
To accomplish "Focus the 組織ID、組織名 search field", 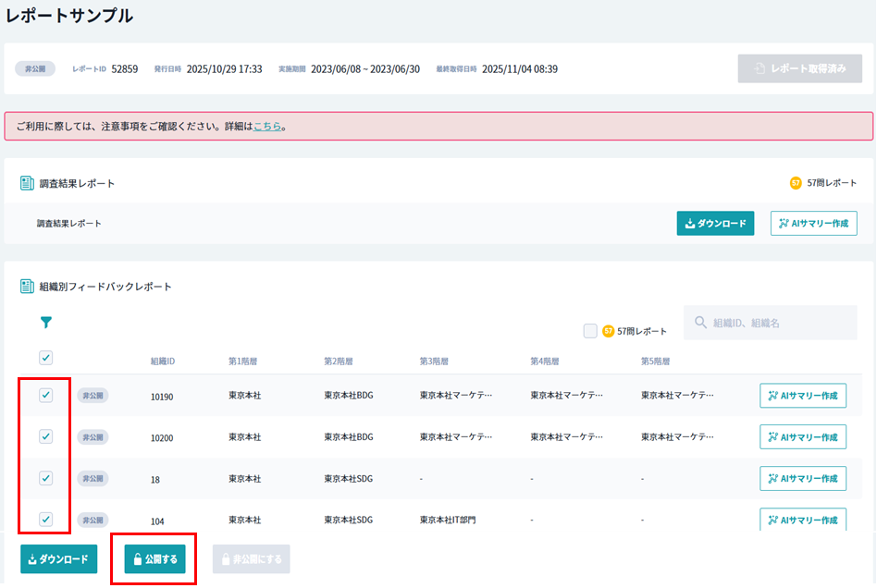I will pyautogui.click(x=771, y=323).
